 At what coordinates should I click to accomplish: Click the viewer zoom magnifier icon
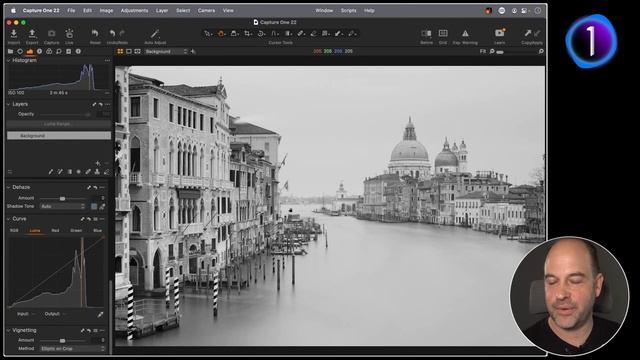click(492, 51)
